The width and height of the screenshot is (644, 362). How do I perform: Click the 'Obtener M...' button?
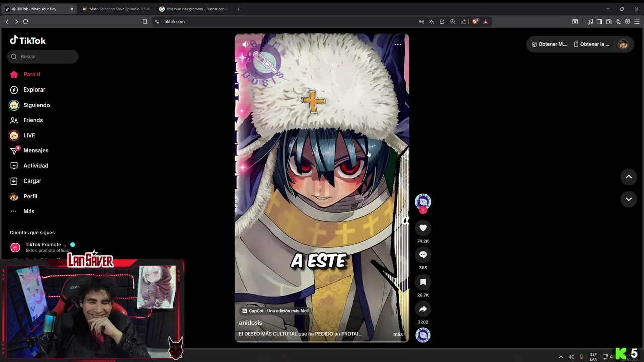pyautogui.click(x=549, y=44)
